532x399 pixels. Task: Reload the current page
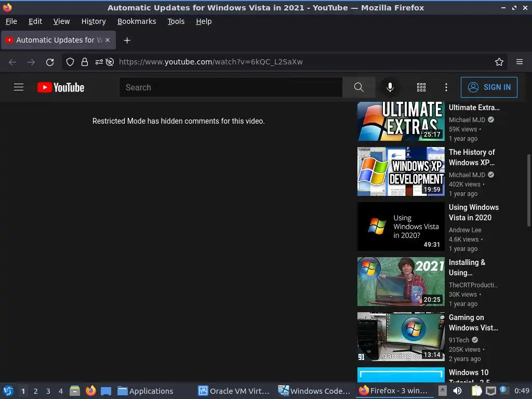(50, 62)
